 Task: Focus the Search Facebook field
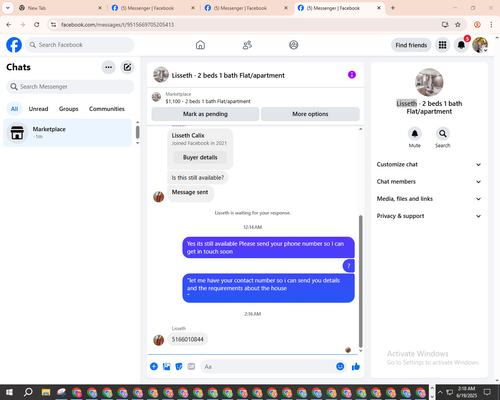80,45
